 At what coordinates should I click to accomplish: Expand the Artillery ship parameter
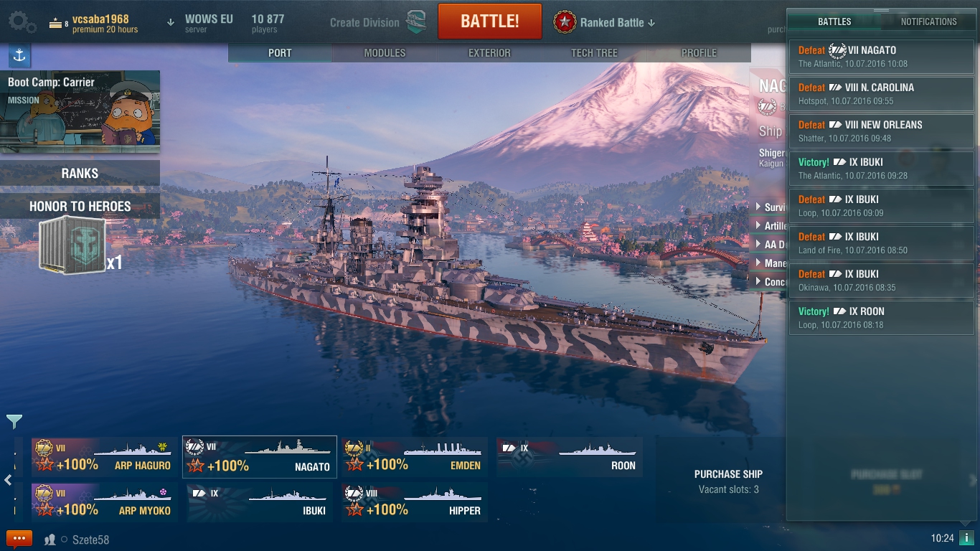click(770, 226)
